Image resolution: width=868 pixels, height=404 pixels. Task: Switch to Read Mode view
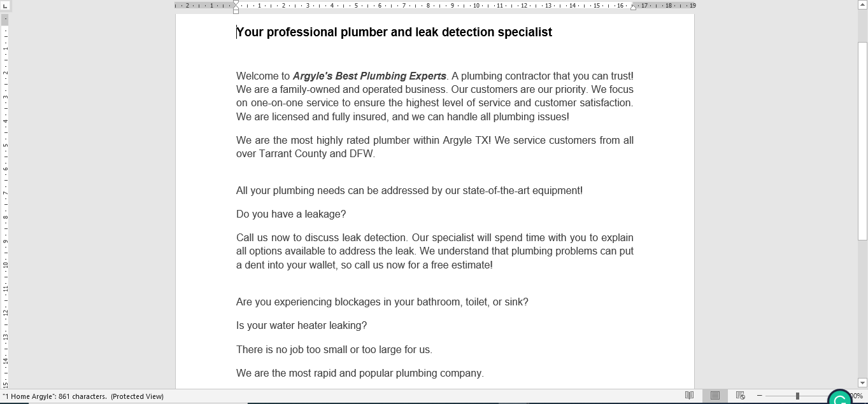point(689,396)
